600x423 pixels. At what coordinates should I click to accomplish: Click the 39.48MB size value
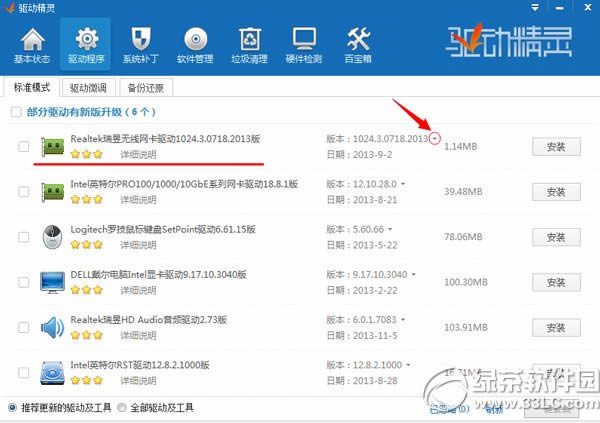pyautogui.click(x=463, y=191)
